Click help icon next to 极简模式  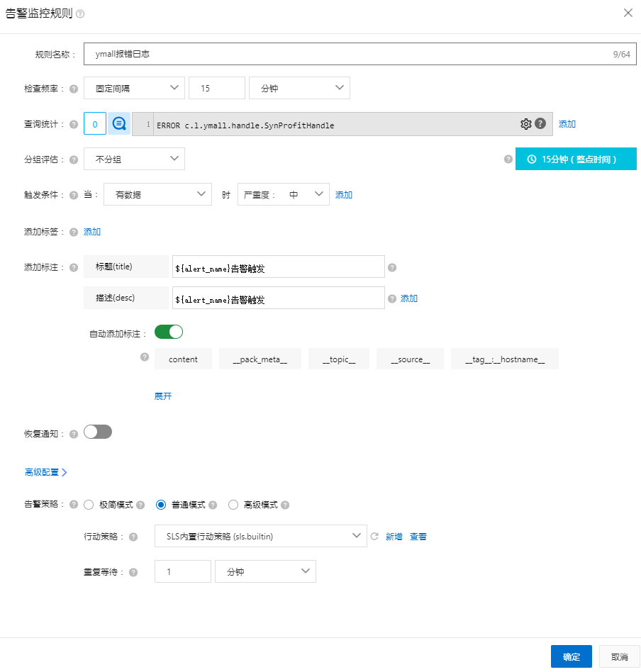tap(140, 505)
